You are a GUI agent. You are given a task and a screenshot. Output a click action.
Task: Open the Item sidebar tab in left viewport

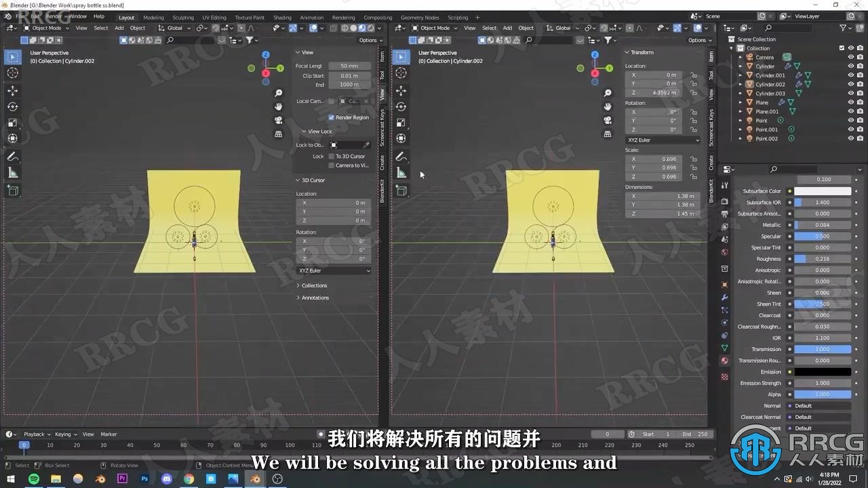pyautogui.click(x=382, y=56)
